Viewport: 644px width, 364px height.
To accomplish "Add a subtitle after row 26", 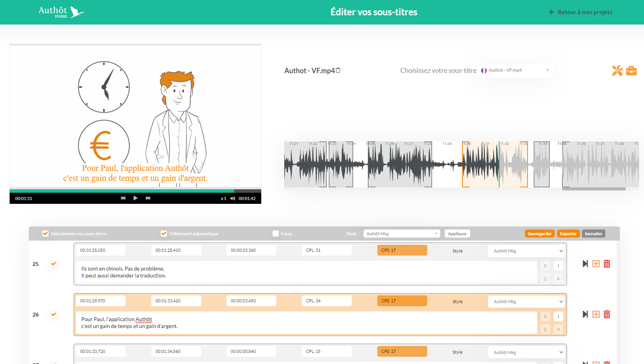I will [x=596, y=314].
